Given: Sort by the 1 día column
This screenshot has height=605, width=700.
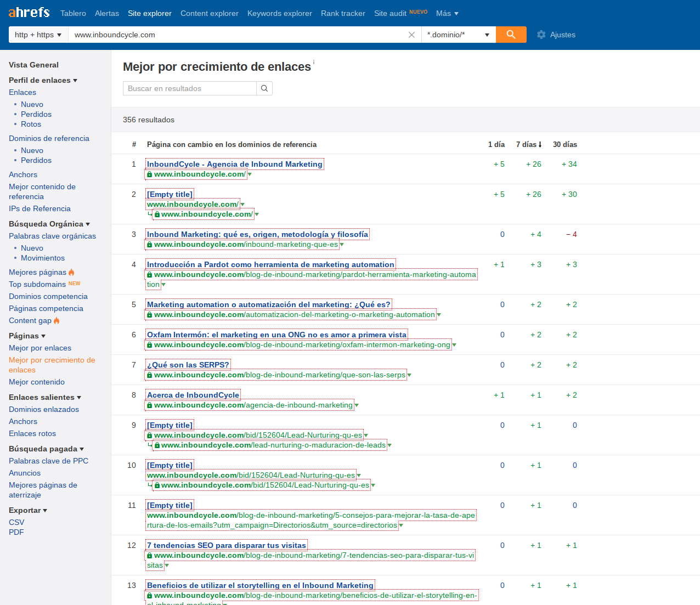Looking at the screenshot, I should (496, 145).
